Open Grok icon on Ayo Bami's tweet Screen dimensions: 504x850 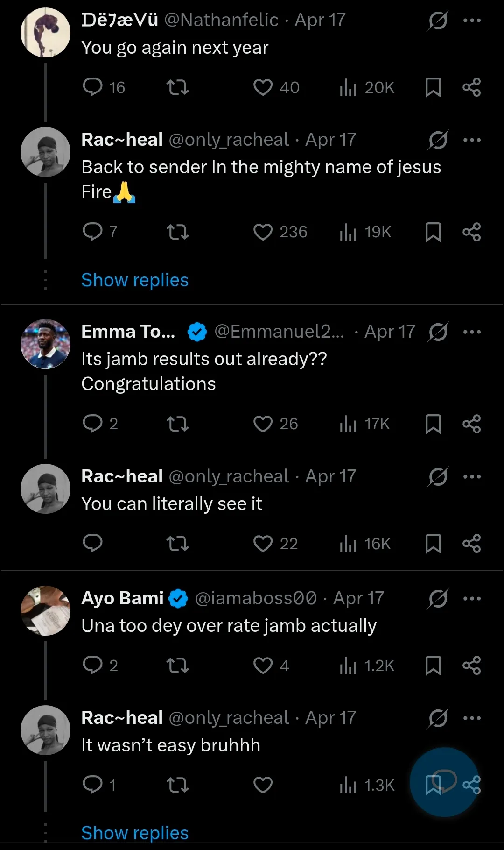click(x=438, y=598)
